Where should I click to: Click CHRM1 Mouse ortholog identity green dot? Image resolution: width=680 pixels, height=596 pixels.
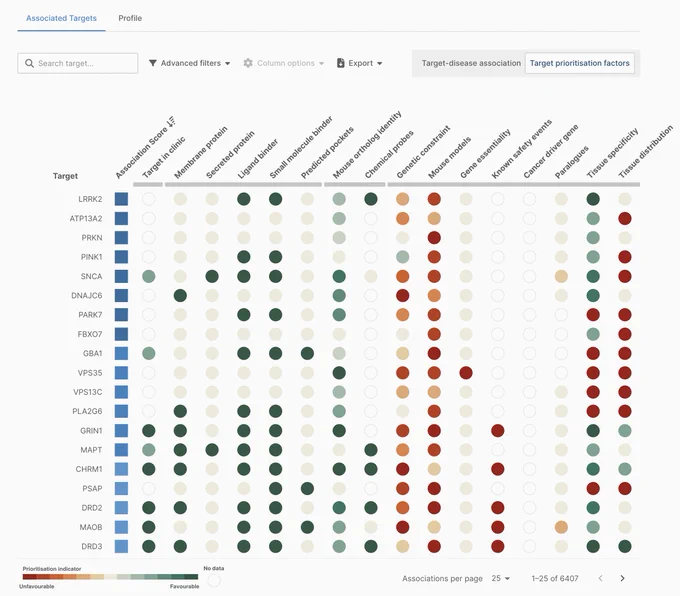[339, 469]
